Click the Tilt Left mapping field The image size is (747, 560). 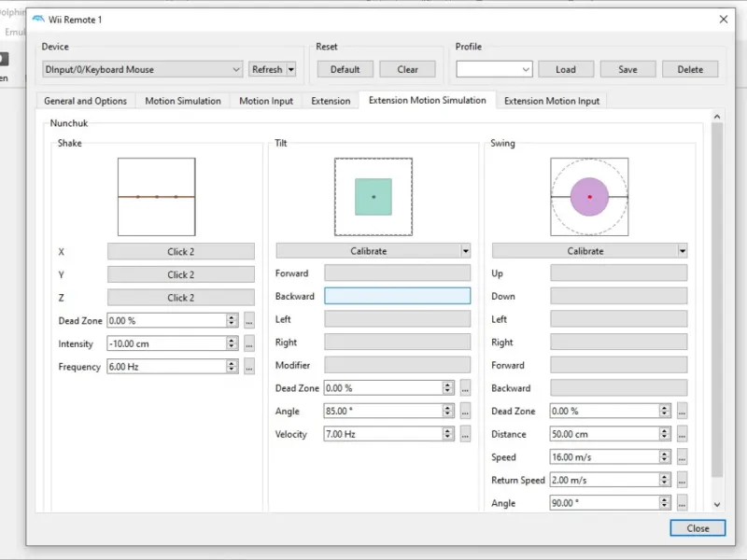(x=398, y=319)
